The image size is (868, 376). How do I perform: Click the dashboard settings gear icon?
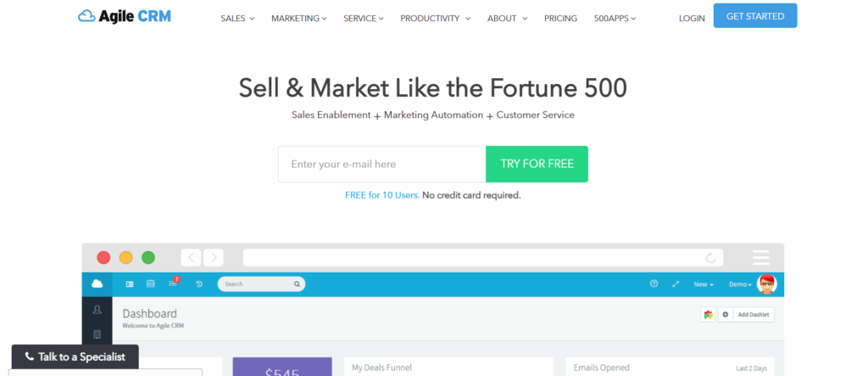(725, 314)
